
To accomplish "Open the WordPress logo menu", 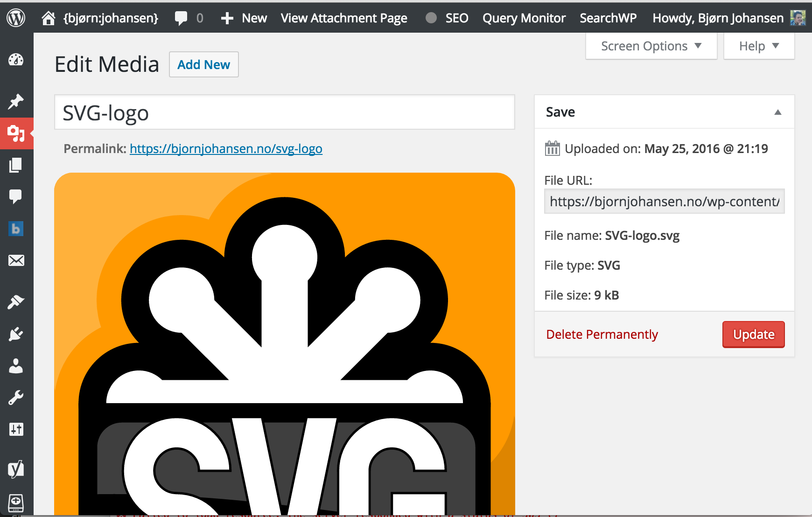I will pos(16,18).
